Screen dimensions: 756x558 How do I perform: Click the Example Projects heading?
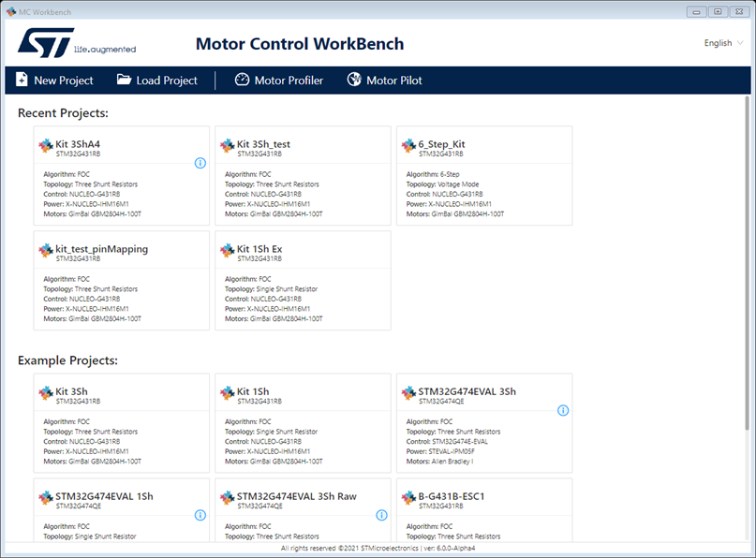tap(68, 360)
